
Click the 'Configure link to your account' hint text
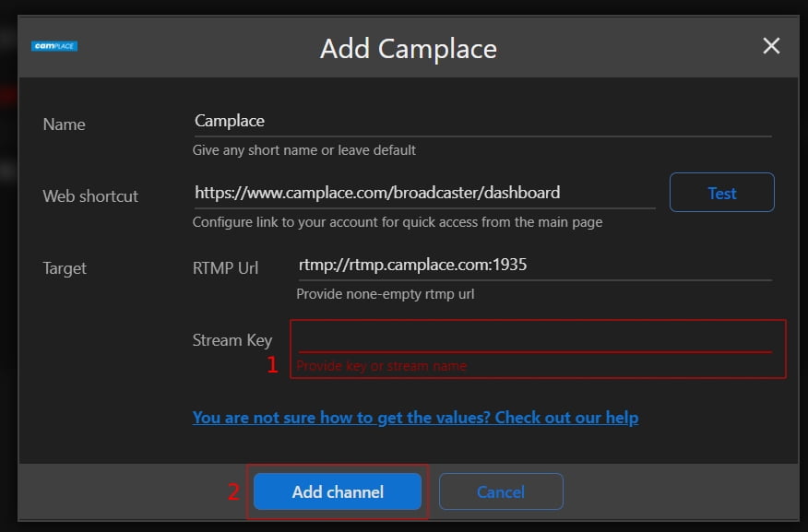tap(398, 222)
